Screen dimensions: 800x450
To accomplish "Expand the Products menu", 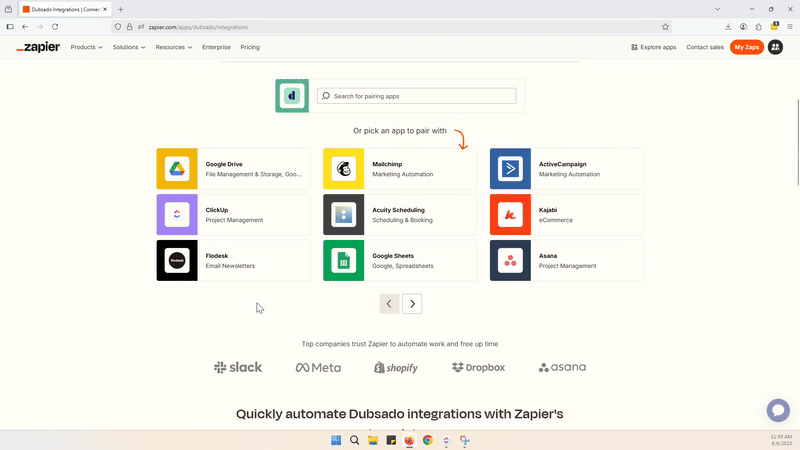I will (x=86, y=47).
